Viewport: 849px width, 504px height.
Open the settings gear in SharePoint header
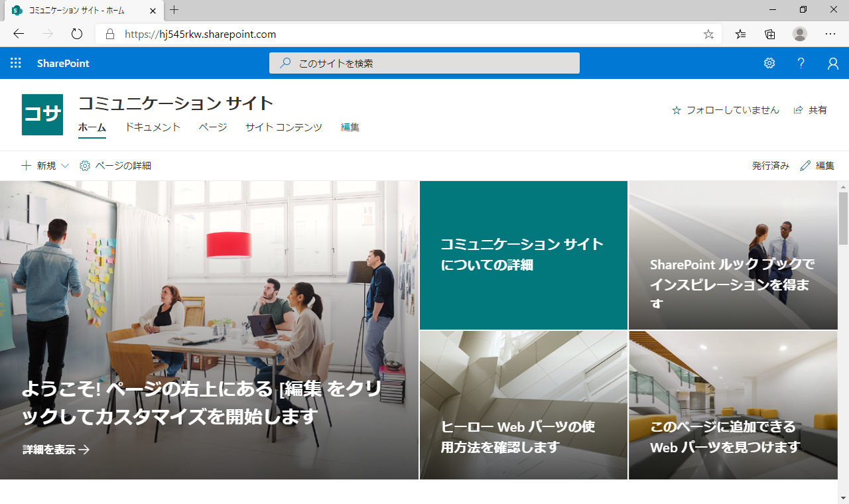coord(769,63)
